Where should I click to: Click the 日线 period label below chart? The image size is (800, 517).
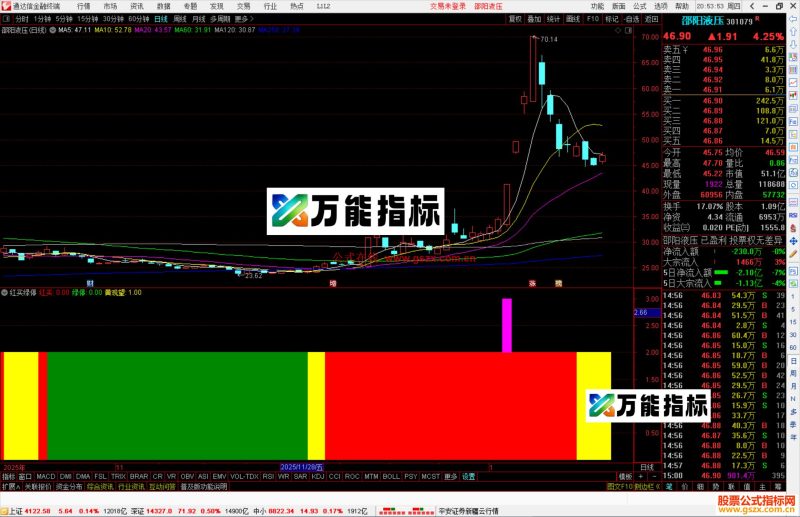coord(647,467)
